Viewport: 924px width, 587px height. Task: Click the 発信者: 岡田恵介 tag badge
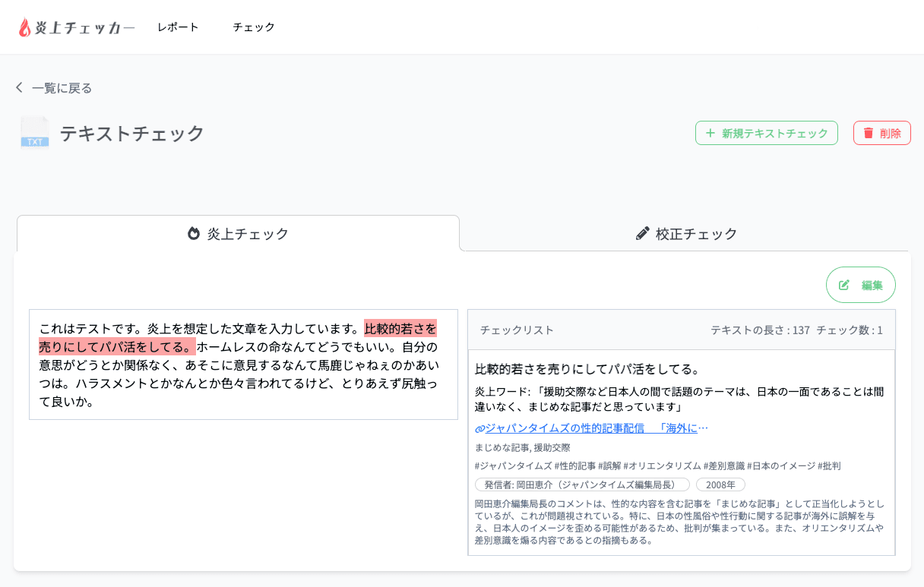click(582, 484)
